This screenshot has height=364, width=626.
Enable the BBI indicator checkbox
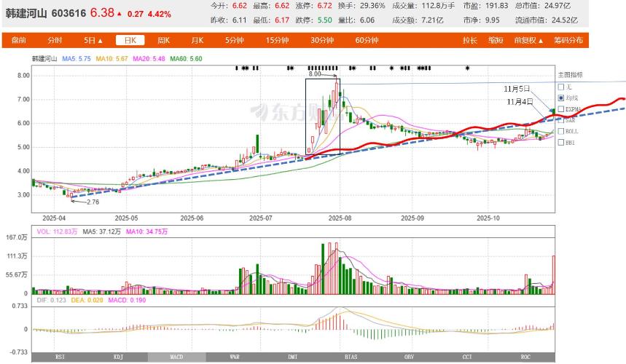[x=561, y=143]
